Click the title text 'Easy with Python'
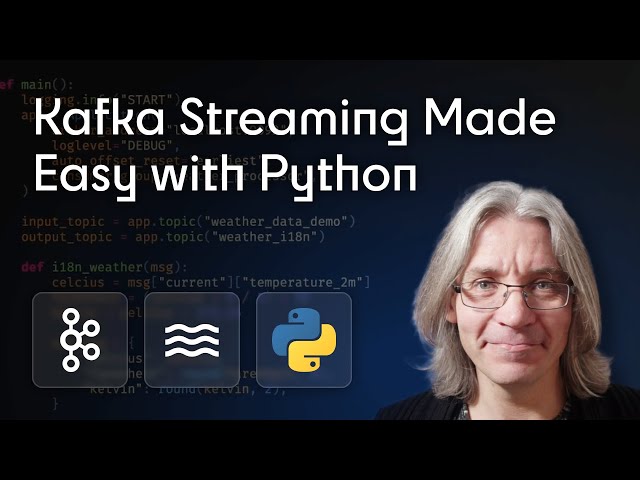This screenshot has height=480, width=640. pyautogui.click(x=225, y=177)
